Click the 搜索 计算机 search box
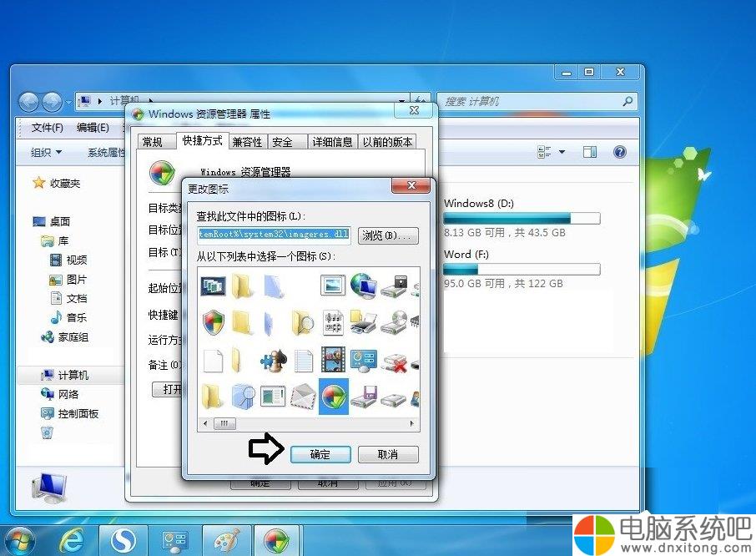The width and height of the screenshot is (756, 556). coord(537,101)
